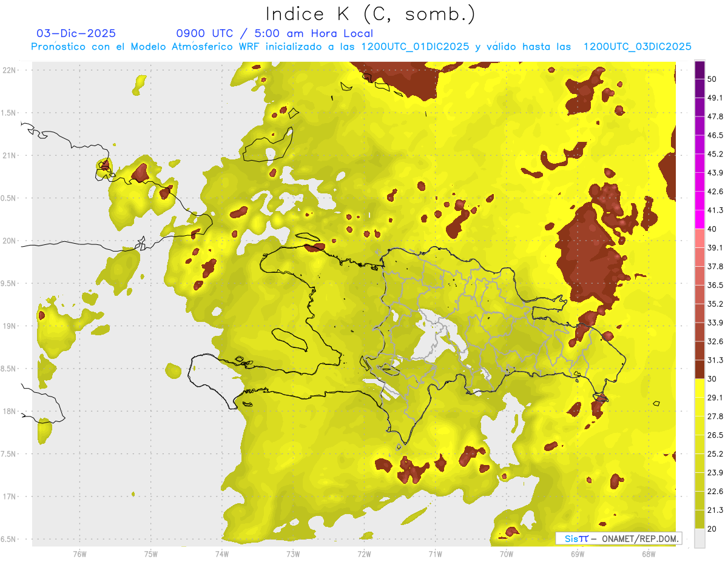Click the '23.9' colorbar value label
Screen dimensions: 728x562
click(x=715, y=473)
